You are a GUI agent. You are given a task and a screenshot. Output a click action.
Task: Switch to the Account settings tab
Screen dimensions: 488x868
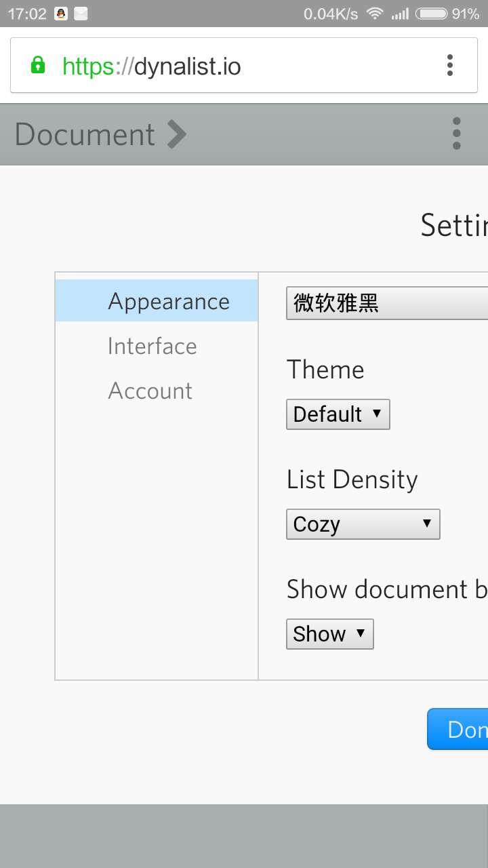(x=150, y=391)
